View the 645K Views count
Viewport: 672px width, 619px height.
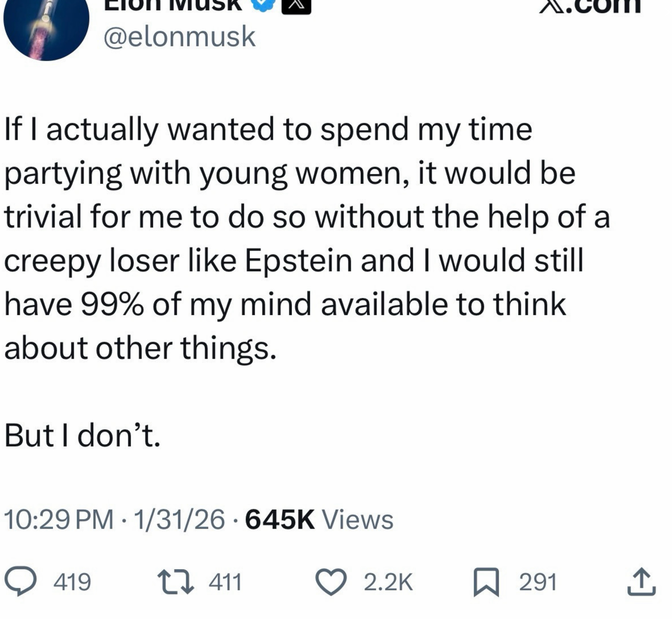[x=319, y=519]
